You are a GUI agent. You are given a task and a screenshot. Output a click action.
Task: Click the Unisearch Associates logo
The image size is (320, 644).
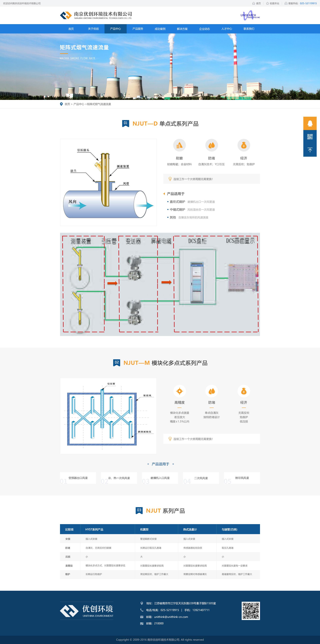click(x=250, y=15)
